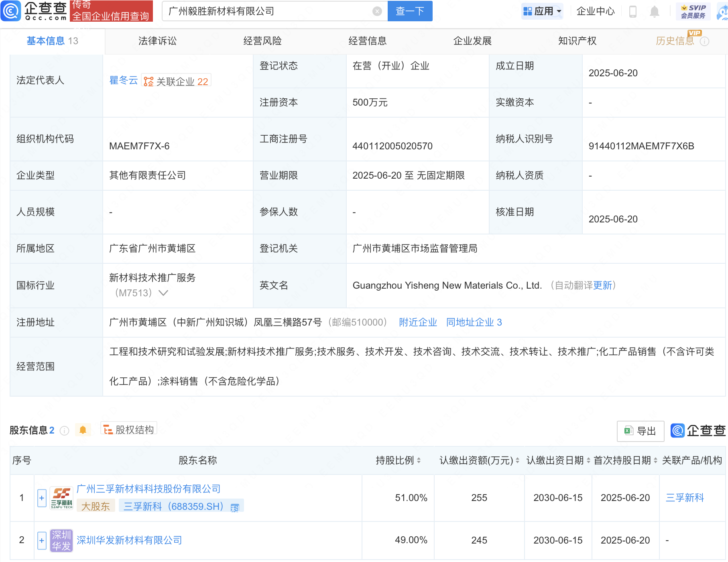Viewport: 728px width, 562px height.
Task: Click info icon next to 历史信息
Action: [x=704, y=41]
